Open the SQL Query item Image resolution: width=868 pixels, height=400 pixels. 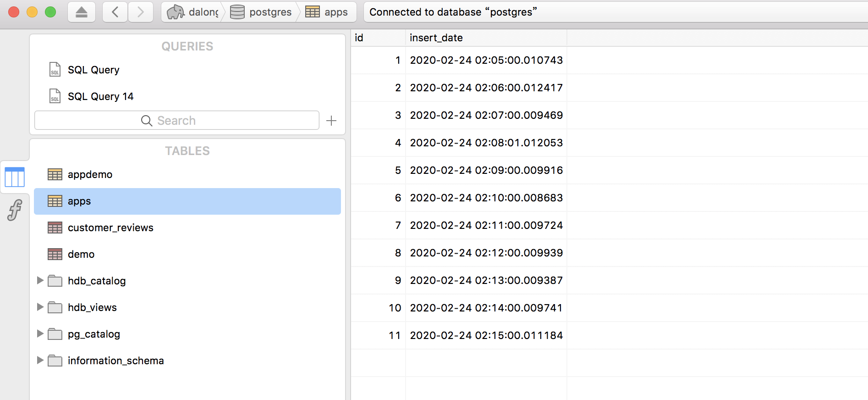coord(93,70)
